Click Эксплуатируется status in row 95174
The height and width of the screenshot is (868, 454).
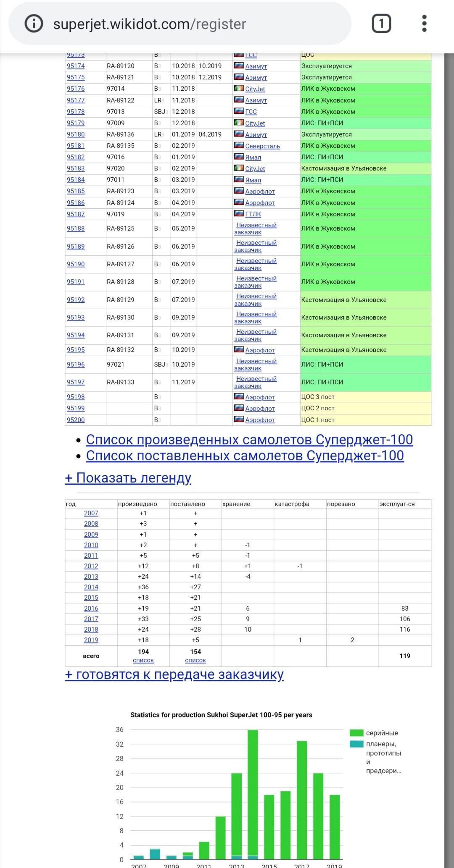tap(365, 66)
